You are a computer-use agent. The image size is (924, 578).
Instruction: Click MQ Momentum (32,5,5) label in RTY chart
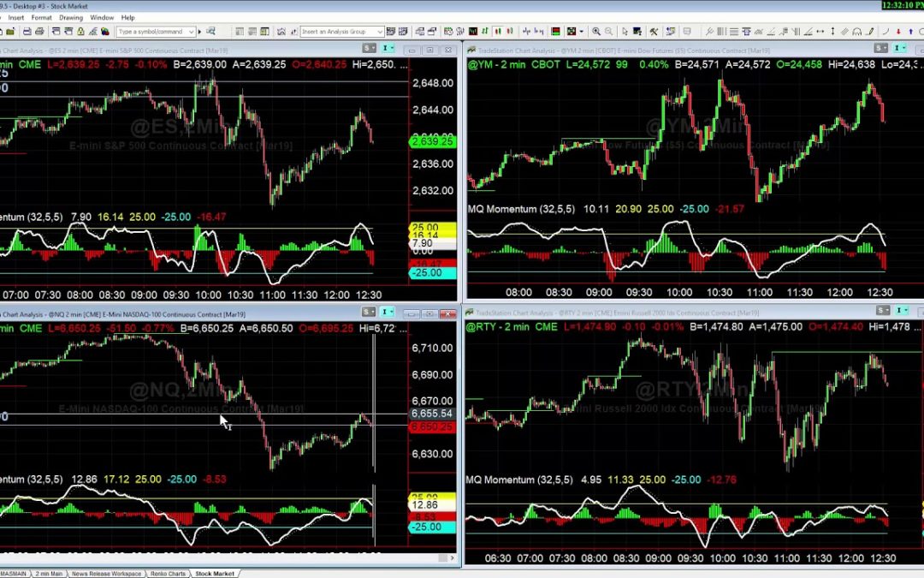[519, 480]
